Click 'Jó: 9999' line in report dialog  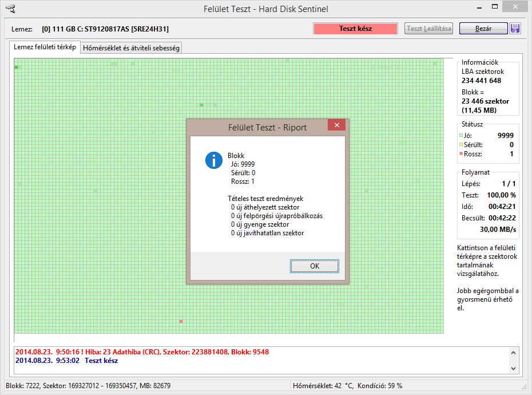[x=243, y=164]
